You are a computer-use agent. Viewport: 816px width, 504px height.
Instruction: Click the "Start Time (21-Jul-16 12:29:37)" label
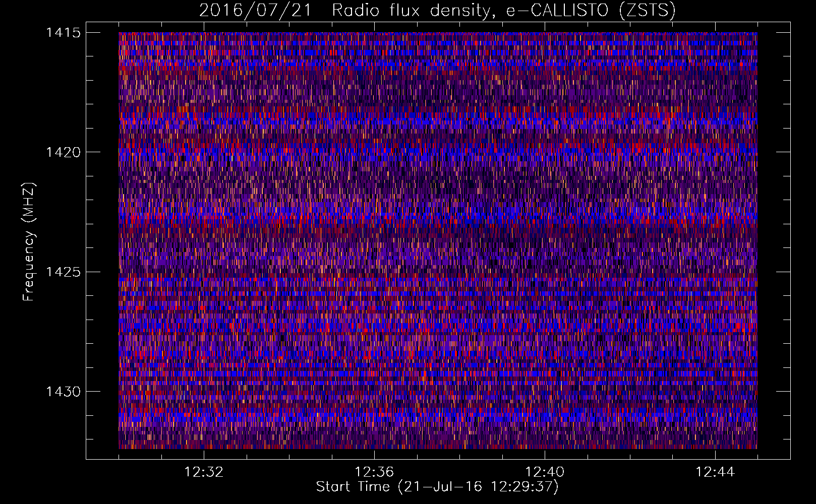437,487
